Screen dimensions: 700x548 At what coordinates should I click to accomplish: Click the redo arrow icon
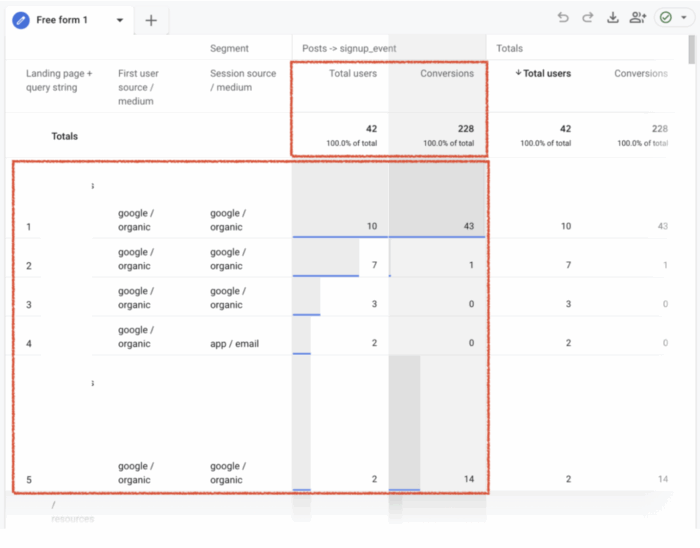[588, 18]
